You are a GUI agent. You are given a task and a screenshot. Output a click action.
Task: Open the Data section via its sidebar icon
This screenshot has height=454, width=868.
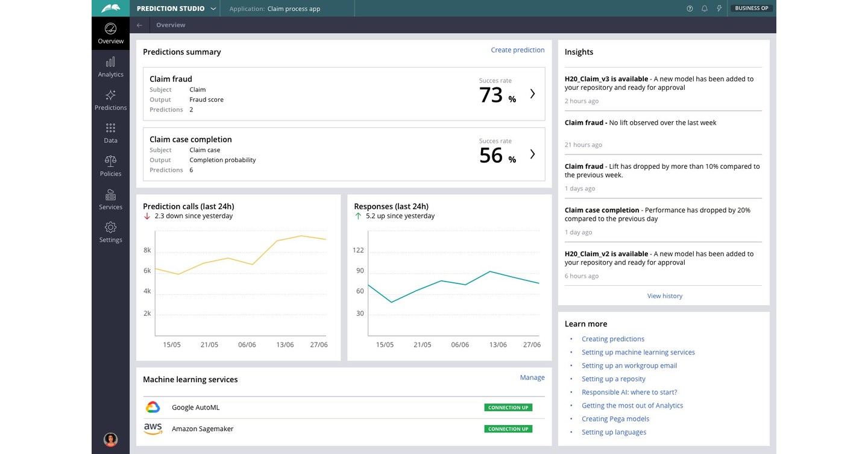[x=110, y=131]
